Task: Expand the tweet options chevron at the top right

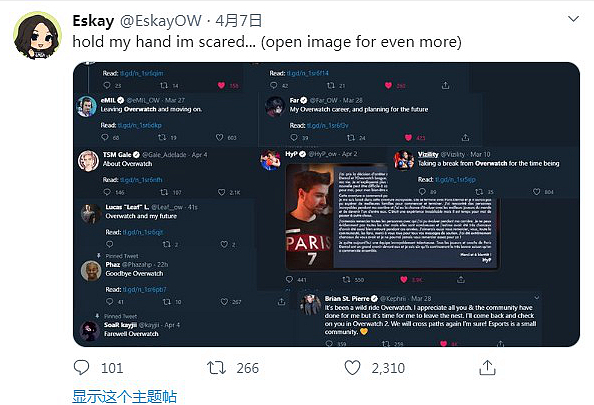Action: coord(574,19)
